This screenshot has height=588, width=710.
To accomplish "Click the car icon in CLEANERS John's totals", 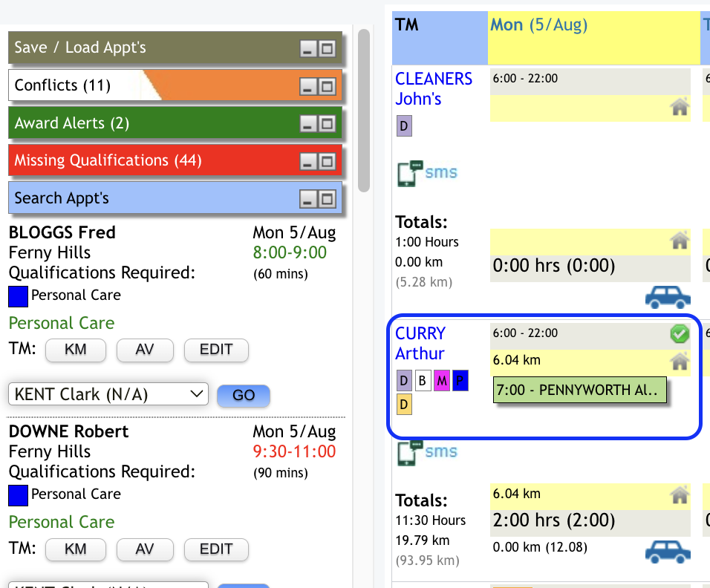I will tap(668, 298).
